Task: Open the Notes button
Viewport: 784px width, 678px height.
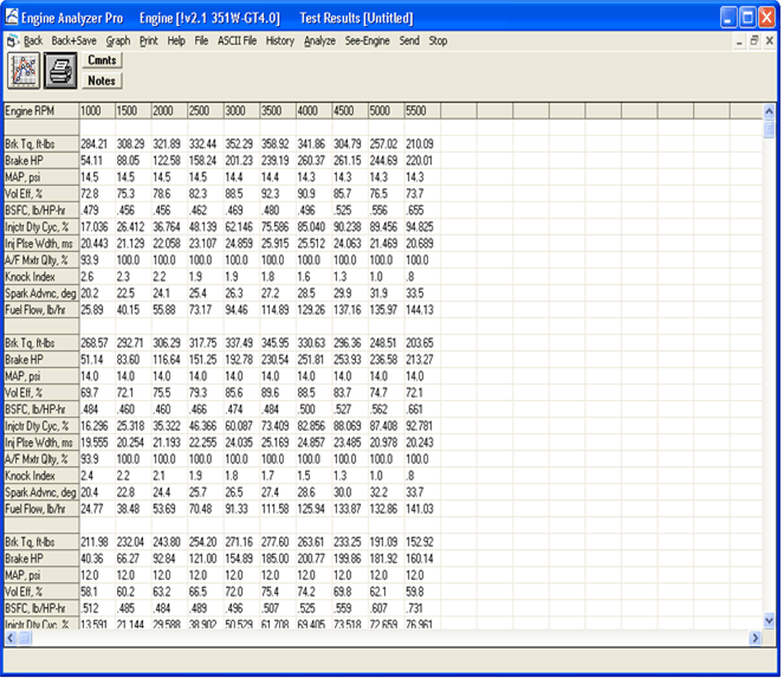Action: point(102,80)
